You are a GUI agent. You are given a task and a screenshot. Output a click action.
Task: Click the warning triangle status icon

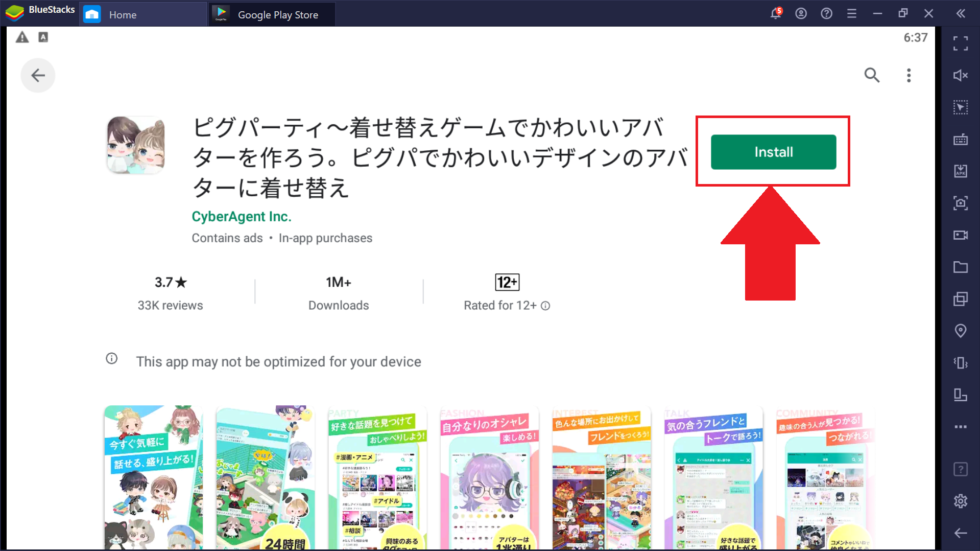tap(22, 37)
